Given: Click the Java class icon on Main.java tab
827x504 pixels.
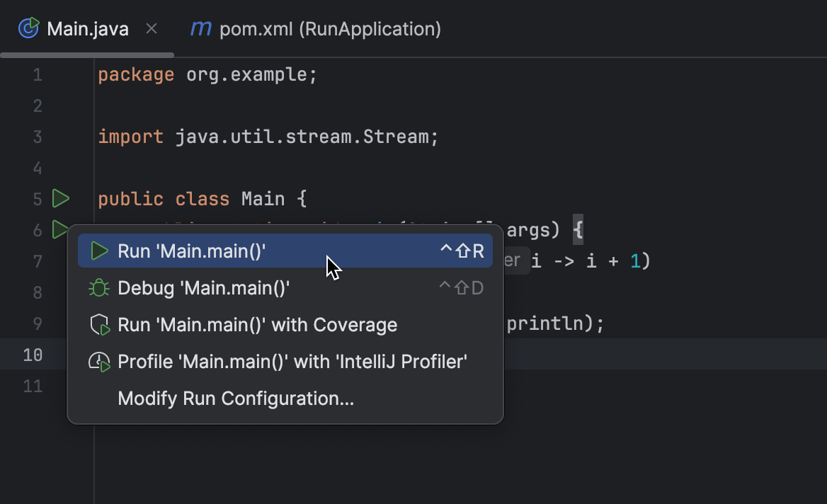Looking at the screenshot, I should point(28,28).
